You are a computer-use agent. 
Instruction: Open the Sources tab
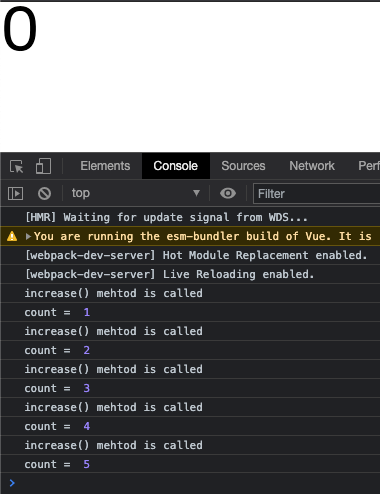[243, 166]
